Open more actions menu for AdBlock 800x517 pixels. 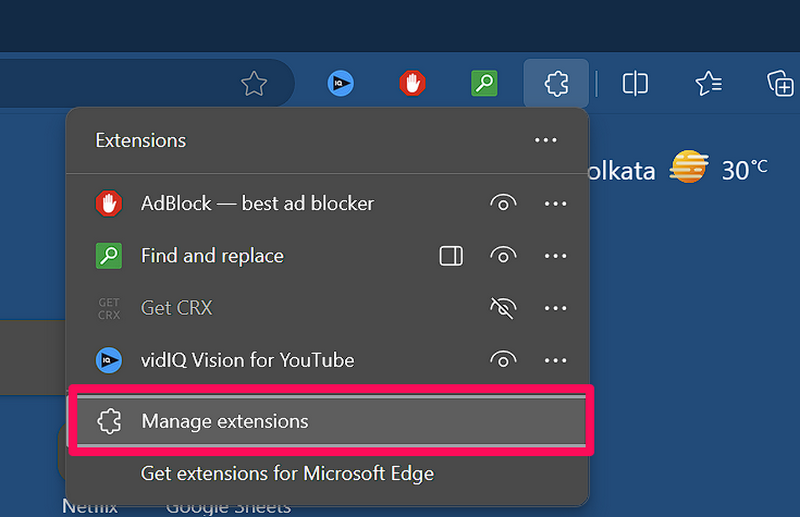tap(555, 204)
